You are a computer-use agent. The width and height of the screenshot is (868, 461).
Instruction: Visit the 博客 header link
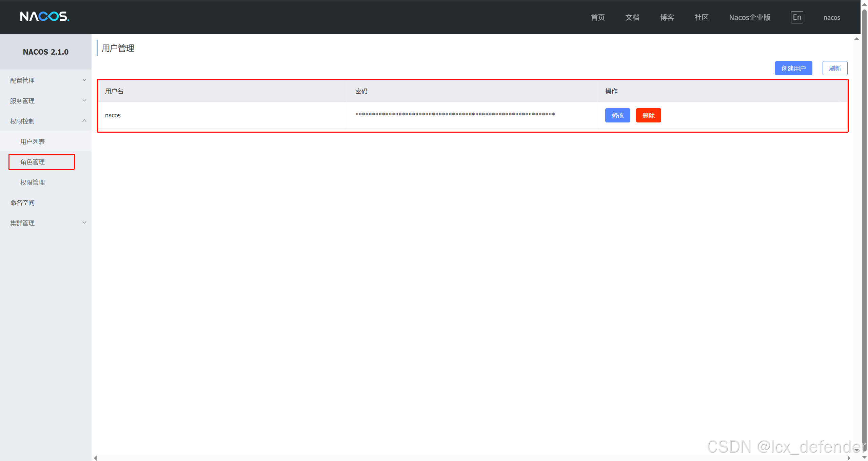667,17
